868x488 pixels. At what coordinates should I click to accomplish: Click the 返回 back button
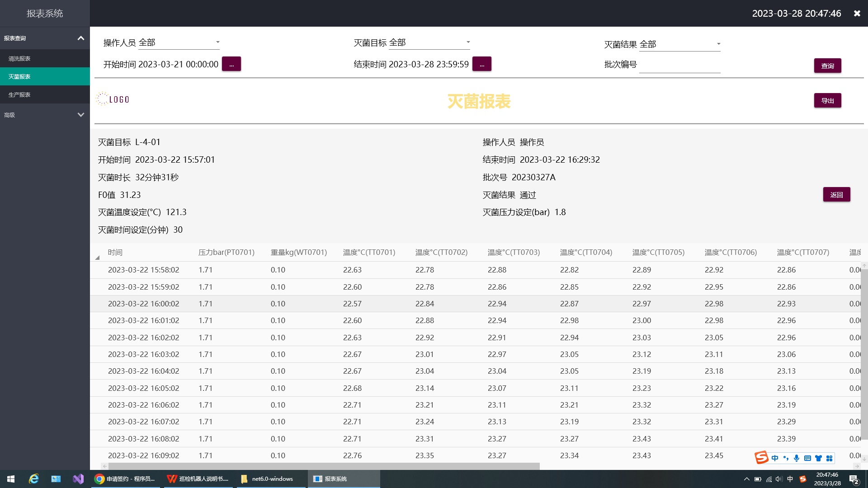[x=837, y=195]
